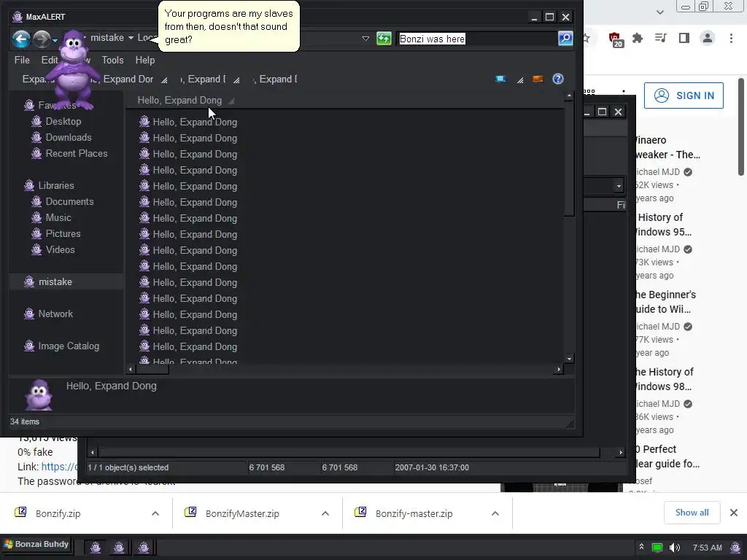Open the Help menu

(145, 60)
